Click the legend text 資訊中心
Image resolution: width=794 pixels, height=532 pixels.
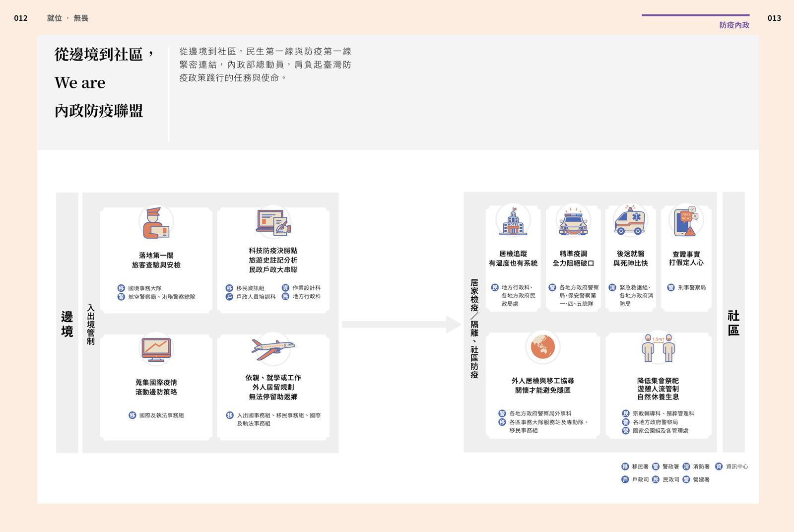(x=737, y=466)
